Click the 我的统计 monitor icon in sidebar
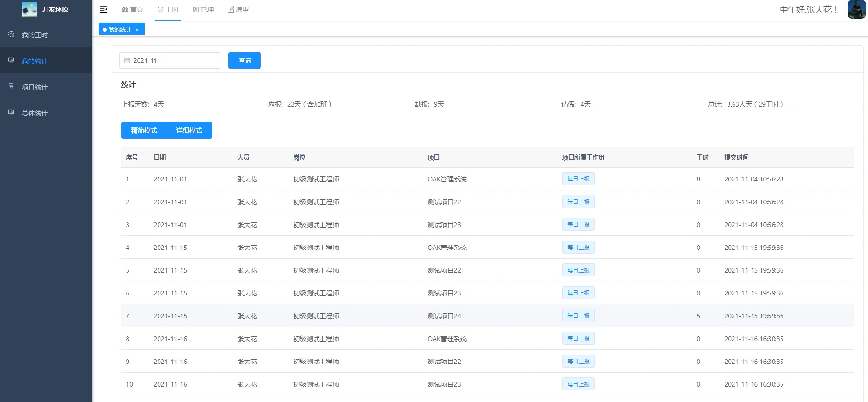Screen dimensions: 868x402 pos(11,60)
